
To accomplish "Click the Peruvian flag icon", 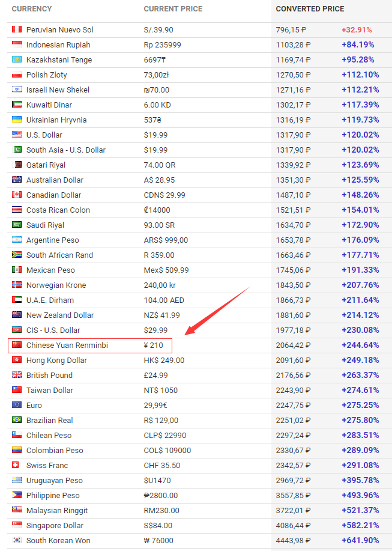I will coord(17,29).
